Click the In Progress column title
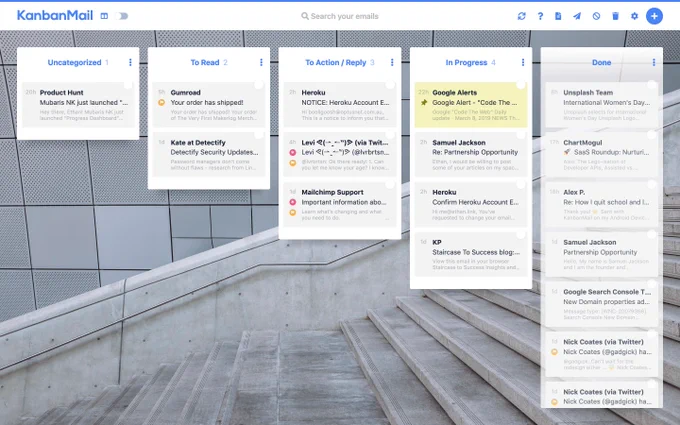 click(x=466, y=62)
